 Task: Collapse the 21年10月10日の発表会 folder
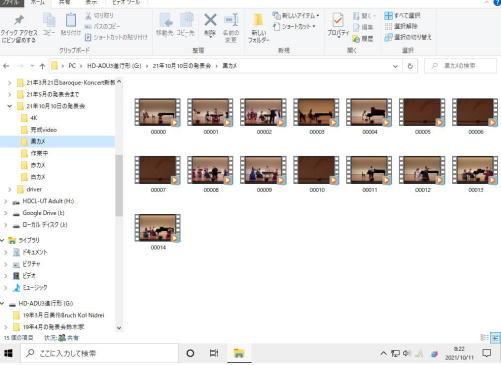(10, 106)
